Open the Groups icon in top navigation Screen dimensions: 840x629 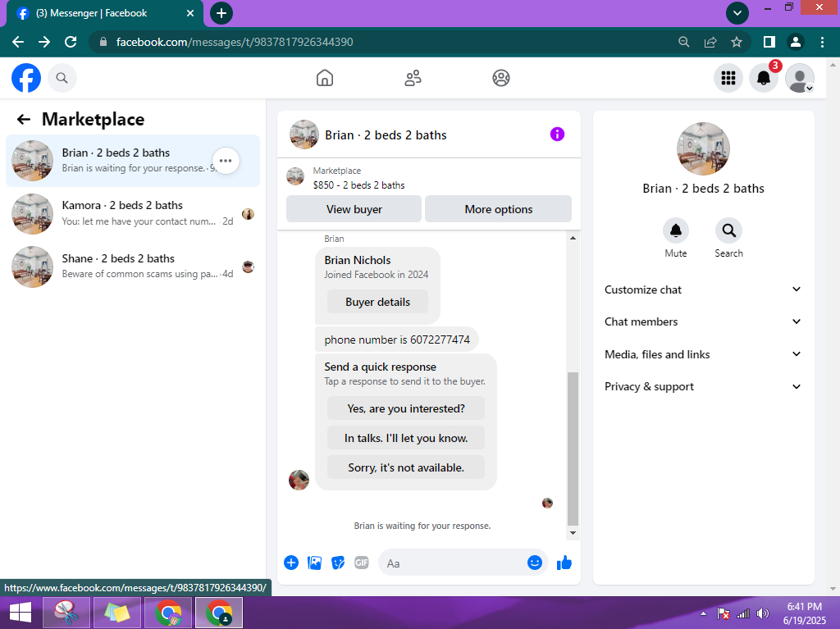coord(501,78)
